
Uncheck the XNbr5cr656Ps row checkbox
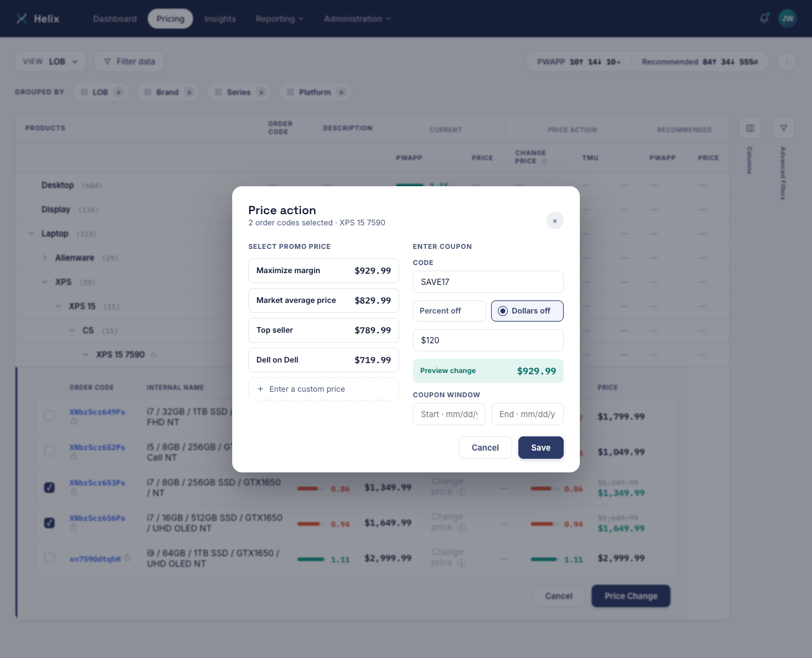point(50,523)
